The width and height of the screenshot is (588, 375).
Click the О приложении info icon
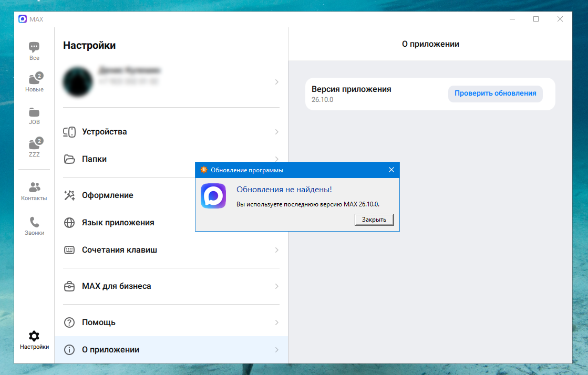[69, 350]
